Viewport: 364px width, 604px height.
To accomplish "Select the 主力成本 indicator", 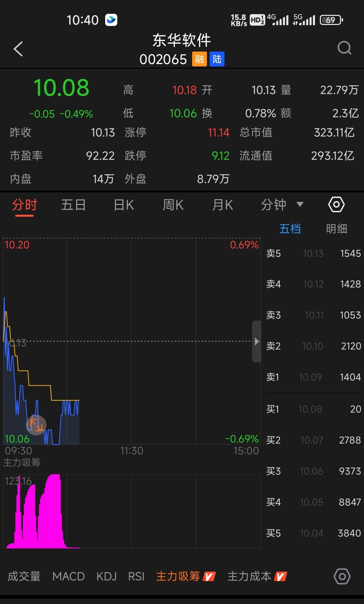I will pos(249,576).
